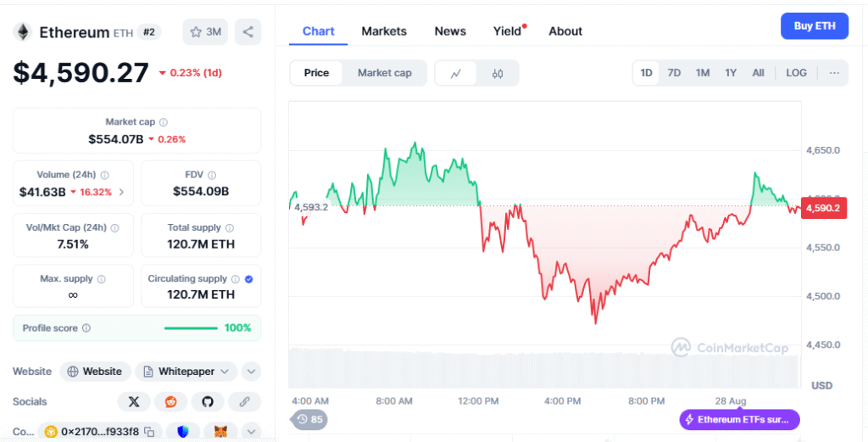Click the Profile score progress bar
Image resolution: width=868 pixels, height=442 pixels.
(191, 328)
